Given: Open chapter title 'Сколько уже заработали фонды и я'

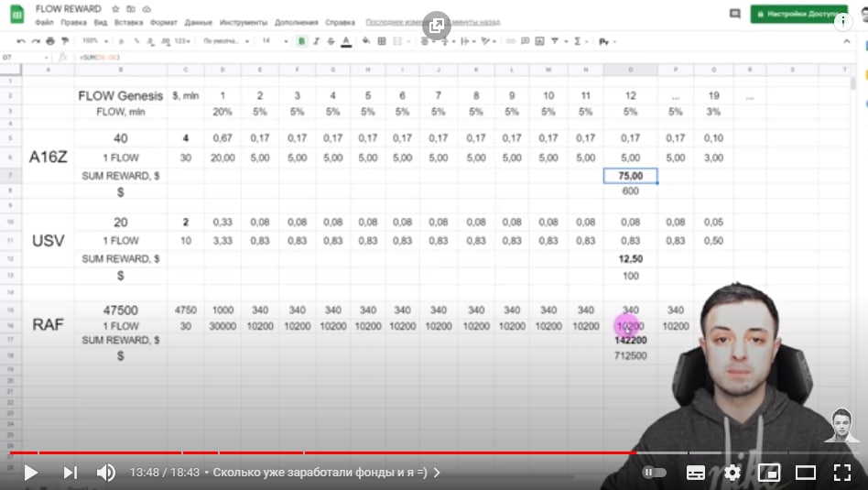Looking at the screenshot, I should [x=320, y=473].
